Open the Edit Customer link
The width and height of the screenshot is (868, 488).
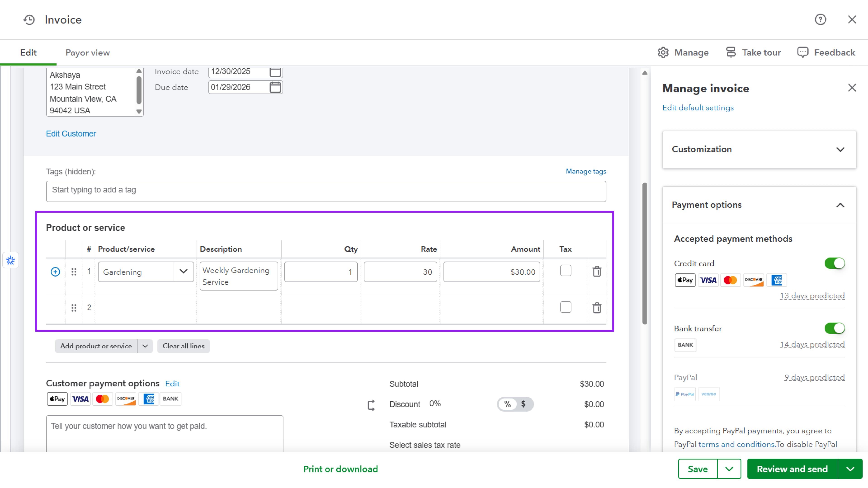coord(71,134)
